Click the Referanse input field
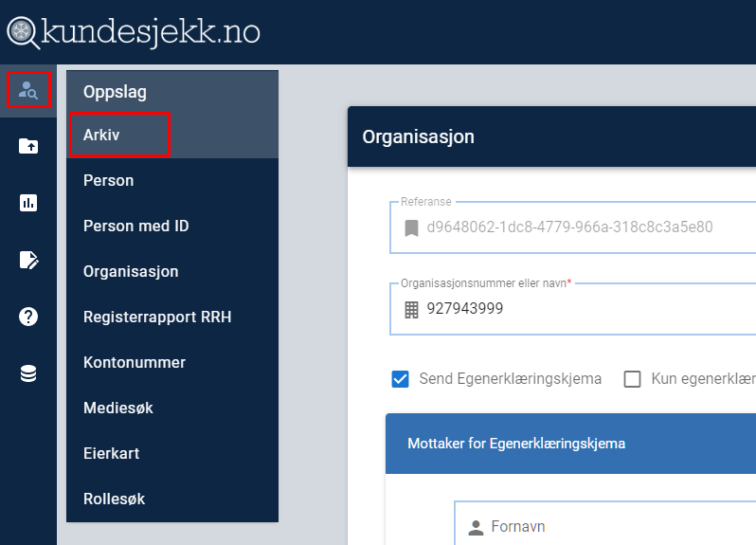756x545 pixels. [573, 227]
